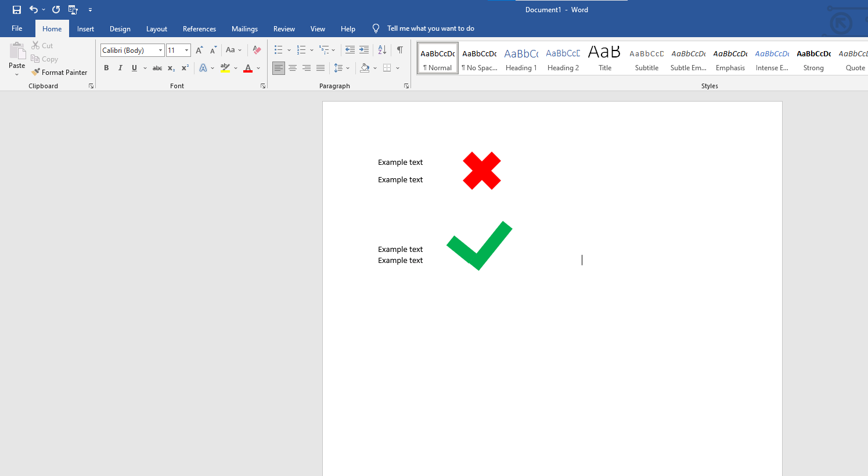Switch to the Layout tab
Viewport: 868px width, 476px height.
click(x=157, y=29)
